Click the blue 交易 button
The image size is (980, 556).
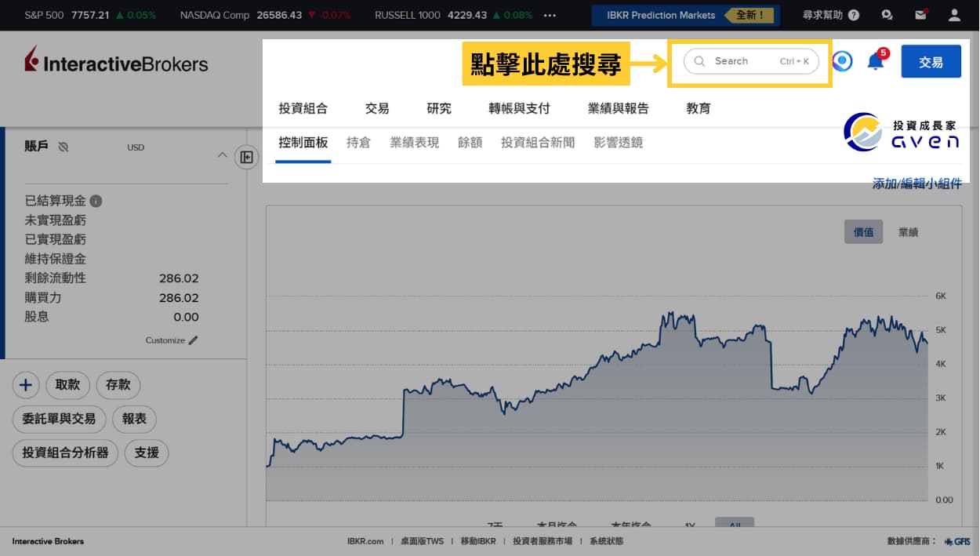(931, 61)
